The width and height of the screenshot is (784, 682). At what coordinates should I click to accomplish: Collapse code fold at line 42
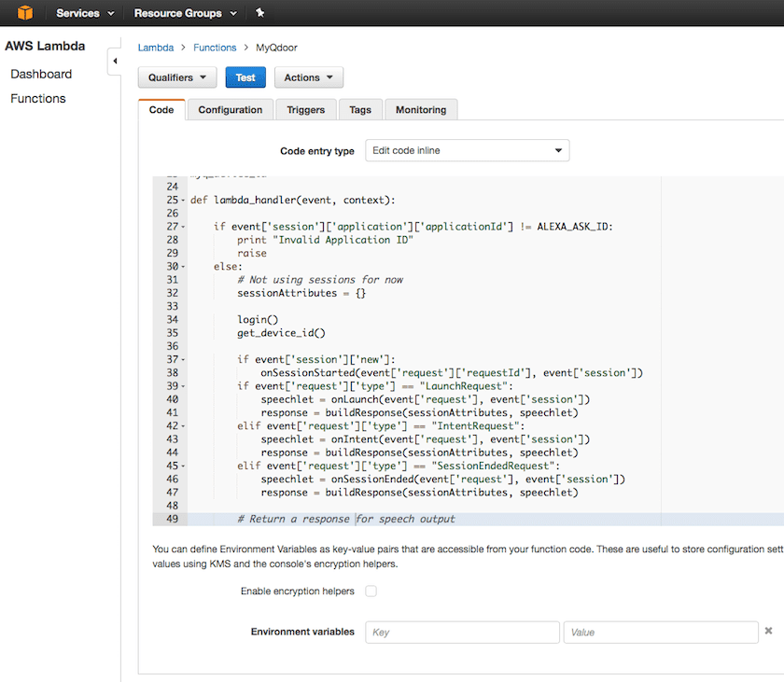[x=183, y=426]
